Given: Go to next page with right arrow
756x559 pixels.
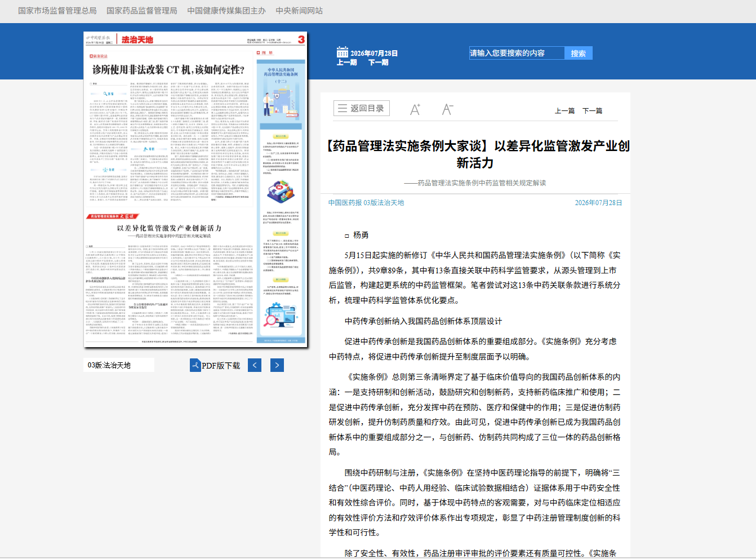Looking at the screenshot, I should point(277,365).
